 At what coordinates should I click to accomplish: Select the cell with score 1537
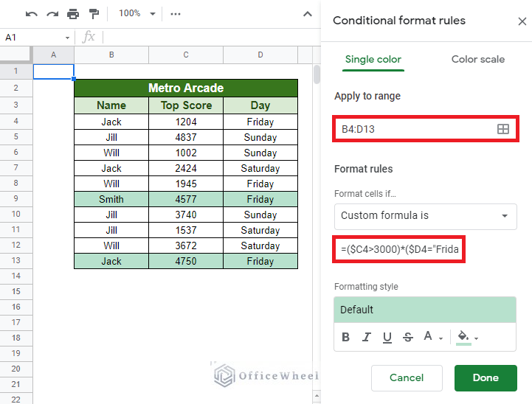186,231
